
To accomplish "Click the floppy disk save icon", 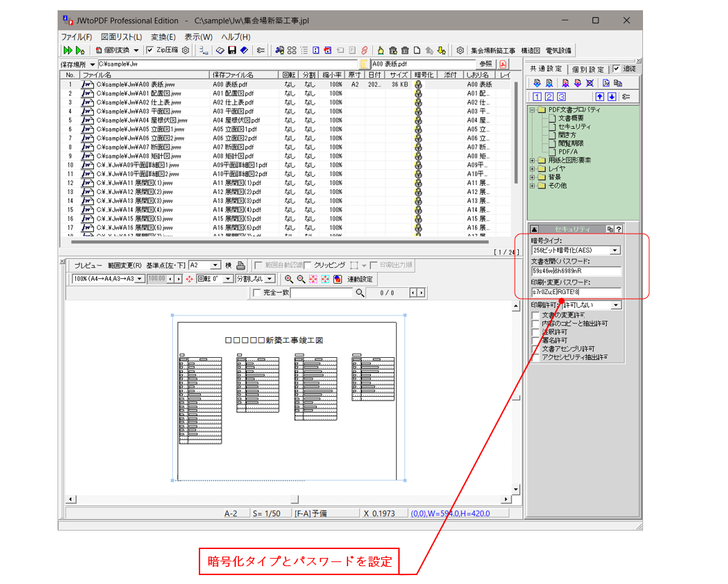I will pos(232,50).
